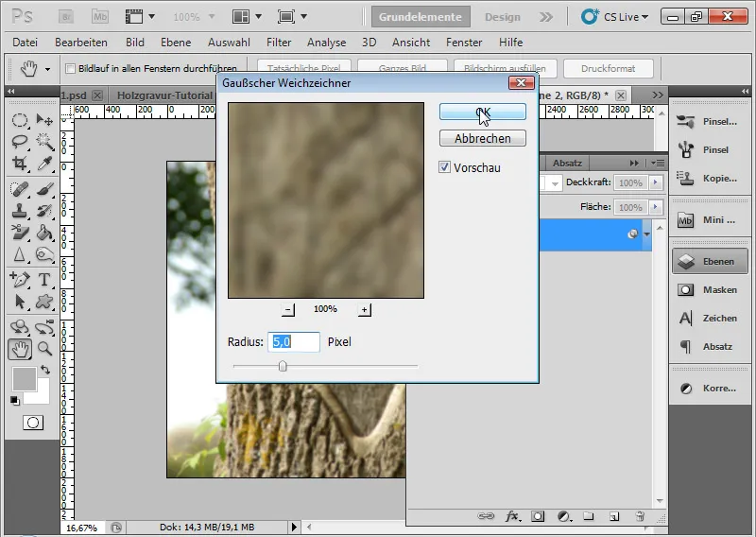Zoom out preview with minus button
The width and height of the screenshot is (756, 537).
tap(288, 309)
